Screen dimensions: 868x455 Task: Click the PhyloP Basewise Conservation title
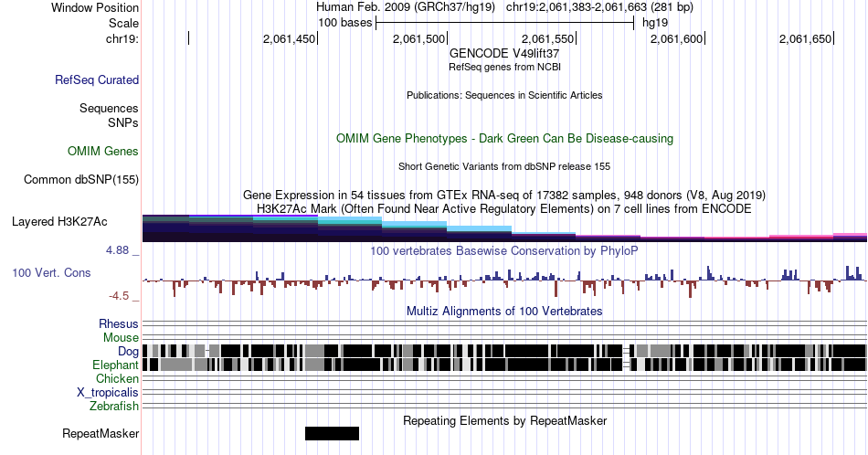(504, 250)
